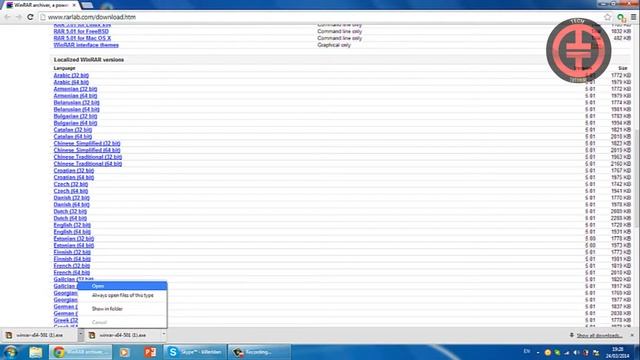Download the Chinese Simplified (64 bit) version
Image resolution: width=640 pixels, height=360 pixels.
(87, 150)
